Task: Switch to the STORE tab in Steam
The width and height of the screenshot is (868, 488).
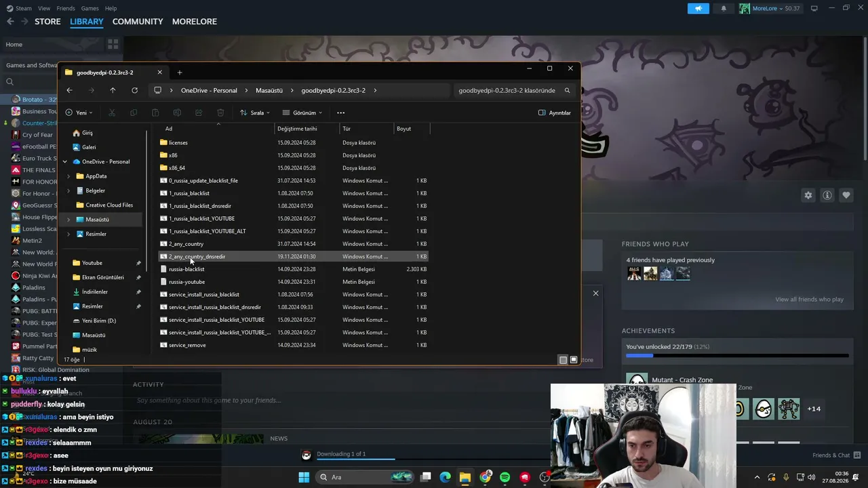Action: [47, 22]
